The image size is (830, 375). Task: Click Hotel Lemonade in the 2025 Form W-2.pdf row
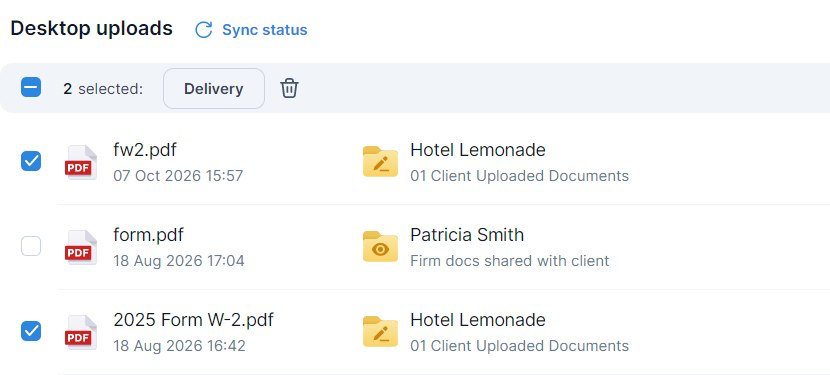[477, 320]
